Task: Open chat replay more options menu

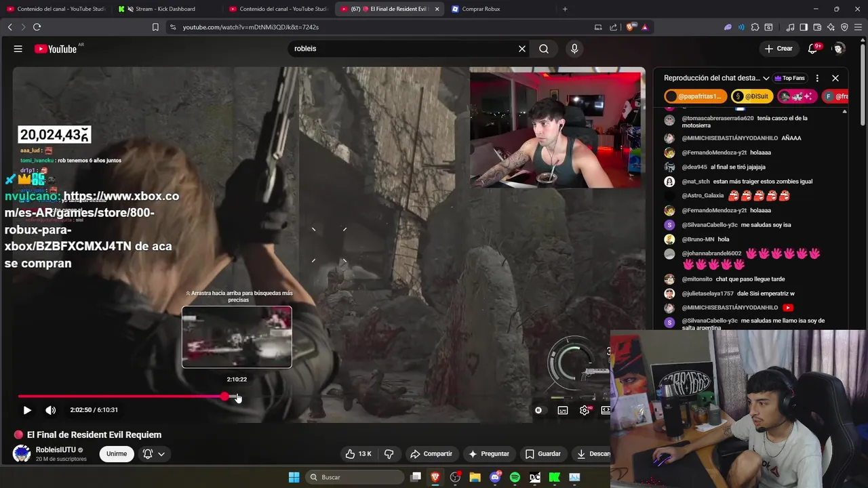Action: [817, 78]
